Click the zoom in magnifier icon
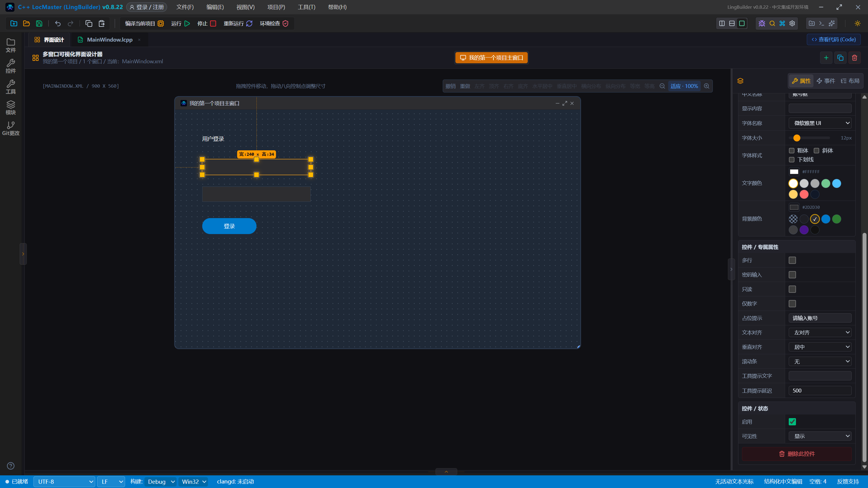 pos(706,86)
